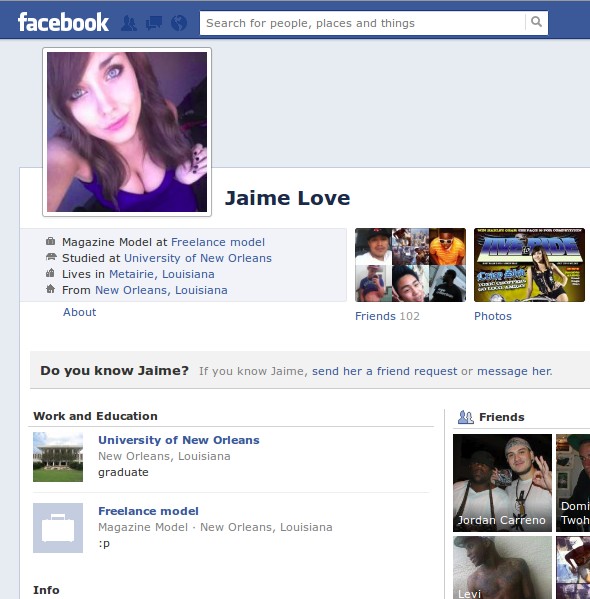590x599 pixels.
Task: Open the notifications globe icon
Action: coord(179,23)
